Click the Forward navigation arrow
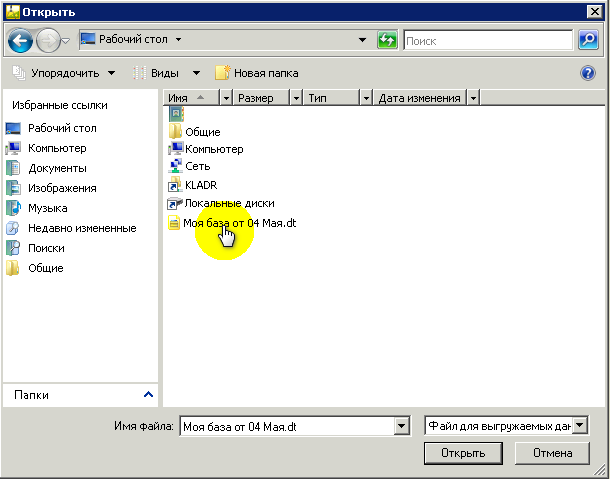Viewport: 610px width, 479px height. point(48,40)
